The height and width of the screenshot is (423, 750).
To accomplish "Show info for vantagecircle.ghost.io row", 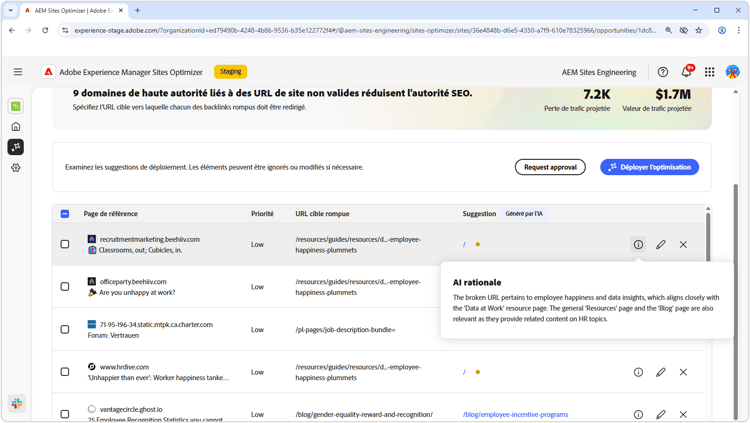I will pos(638,414).
